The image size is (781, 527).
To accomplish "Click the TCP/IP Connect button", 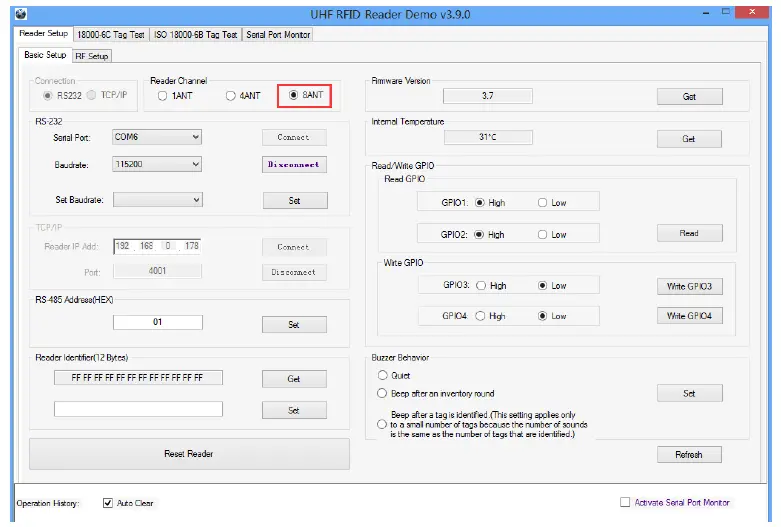I will click(x=294, y=247).
